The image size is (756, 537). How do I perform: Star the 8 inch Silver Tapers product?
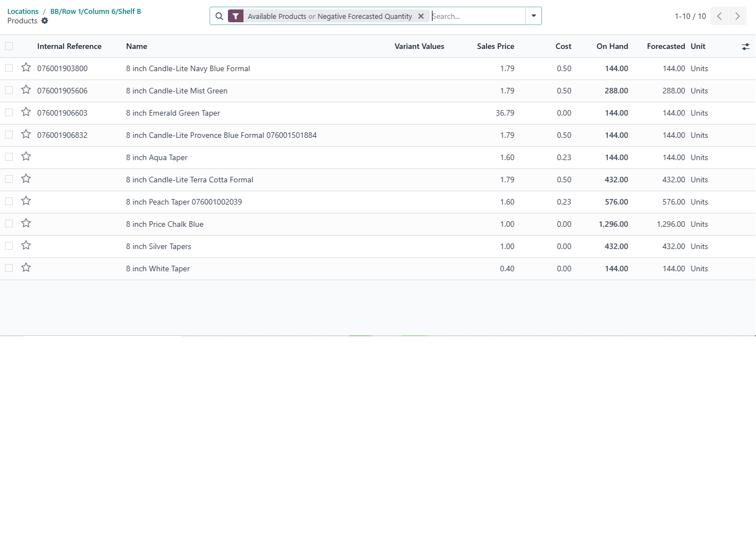click(26, 245)
